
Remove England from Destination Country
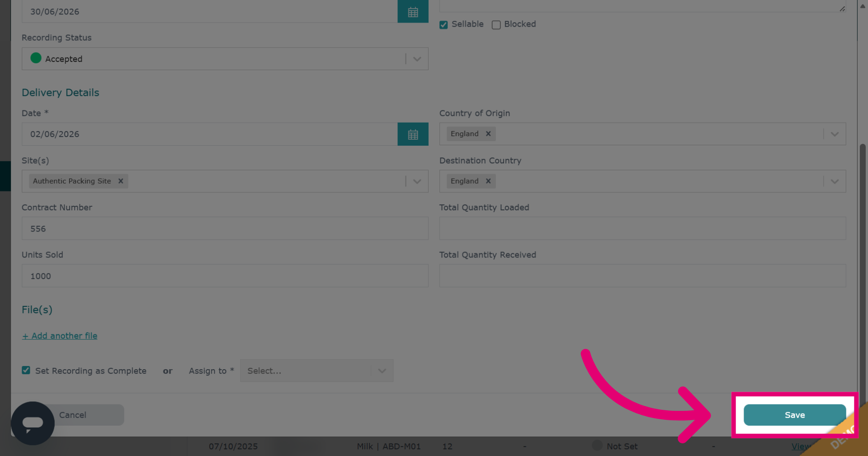click(x=488, y=181)
